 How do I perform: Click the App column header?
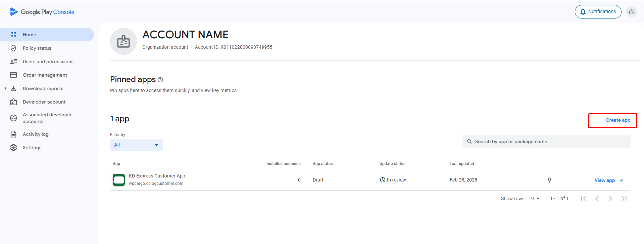coord(116,164)
